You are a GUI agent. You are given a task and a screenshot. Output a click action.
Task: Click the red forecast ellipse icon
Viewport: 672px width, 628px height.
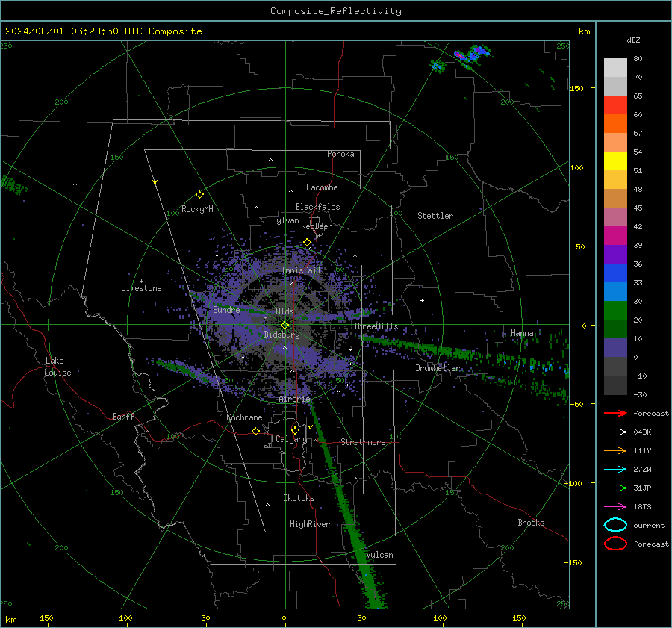615,544
